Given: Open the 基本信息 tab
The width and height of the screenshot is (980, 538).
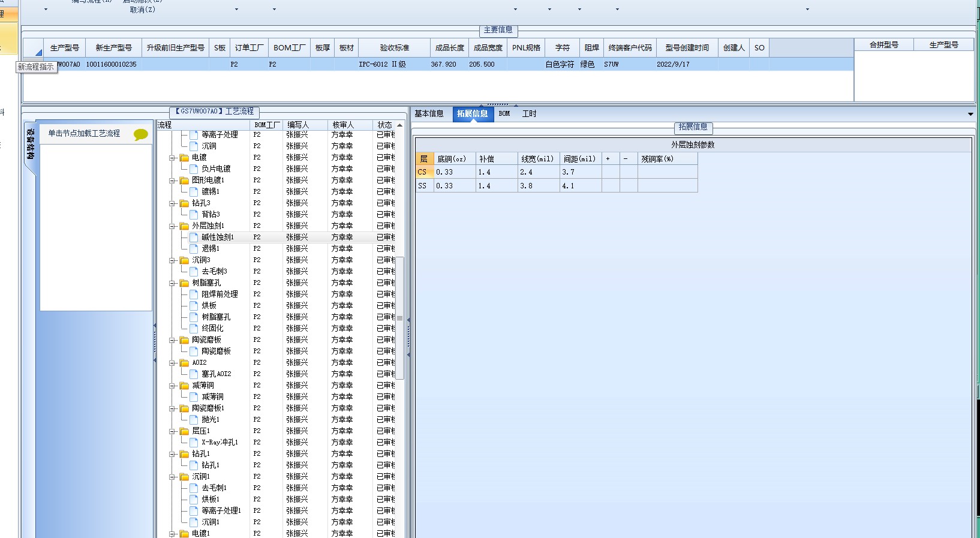Looking at the screenshot, I should click(429, 113).
